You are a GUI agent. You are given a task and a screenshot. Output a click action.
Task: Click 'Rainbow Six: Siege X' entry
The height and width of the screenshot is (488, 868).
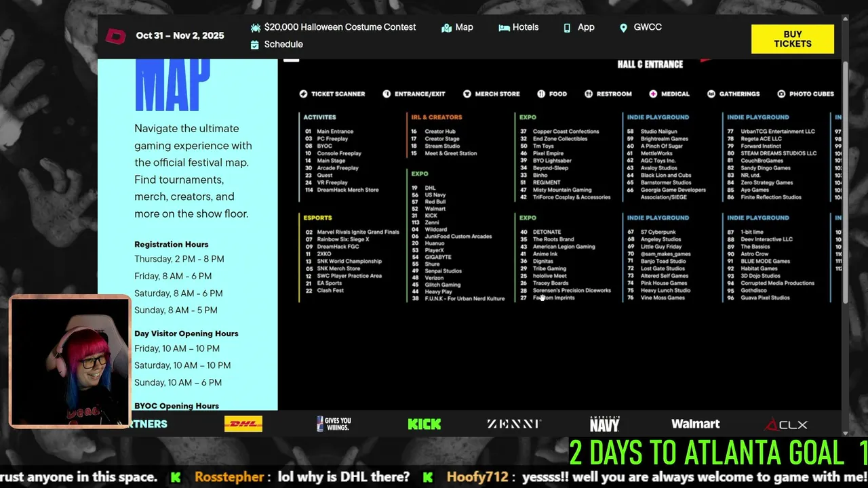click(336, 240)
